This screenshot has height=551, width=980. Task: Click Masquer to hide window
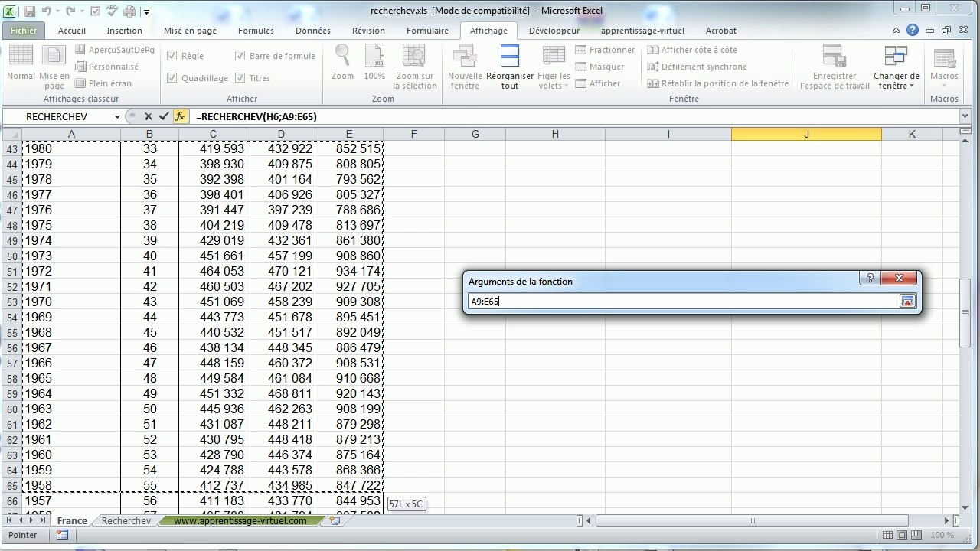(x=599, y=67)
